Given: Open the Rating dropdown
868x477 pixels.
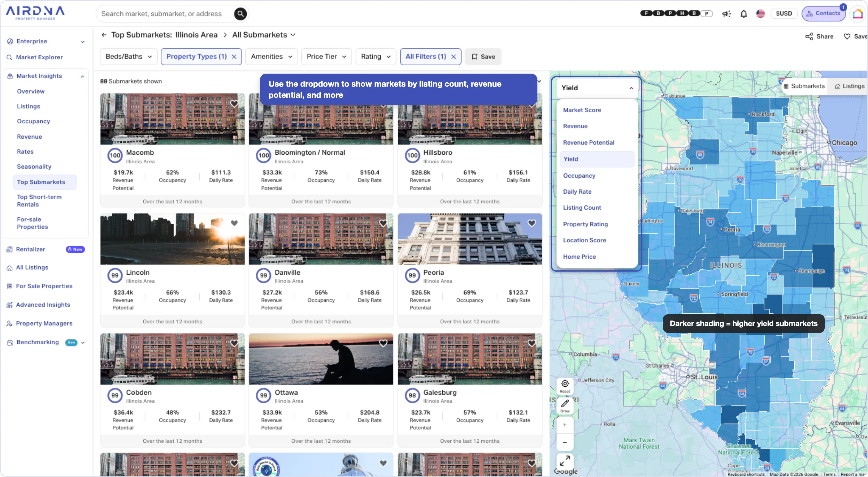Looking at the screenshot, I should 376,57.
